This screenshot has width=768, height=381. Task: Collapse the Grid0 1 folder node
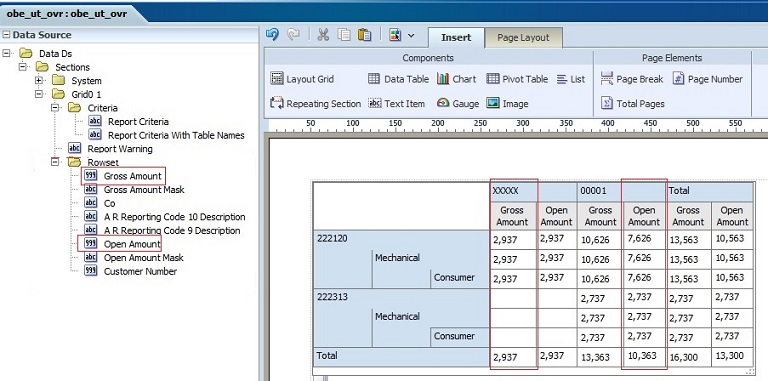pos(39,94)
